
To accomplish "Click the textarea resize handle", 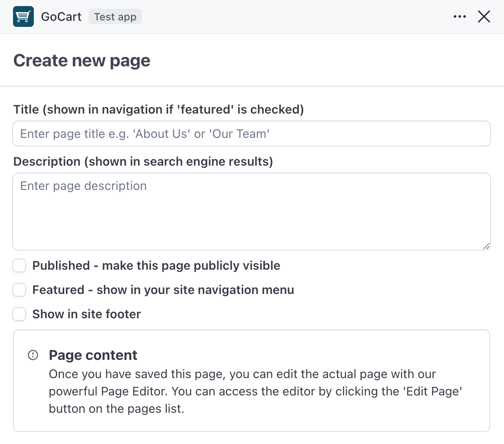I will tap(486, 246).
